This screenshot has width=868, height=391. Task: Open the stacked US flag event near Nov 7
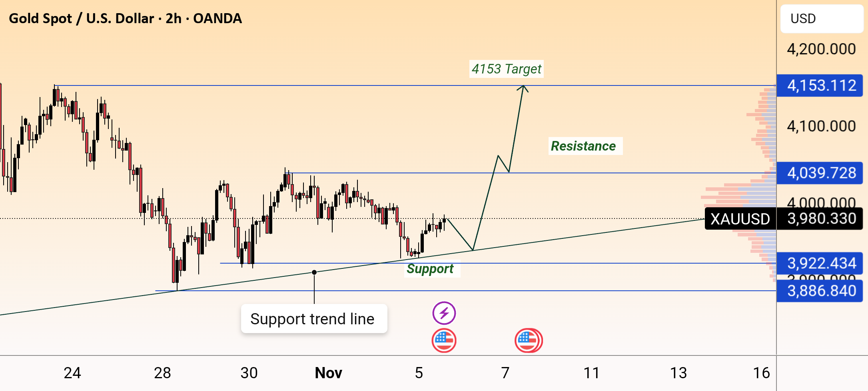(528, 341)
